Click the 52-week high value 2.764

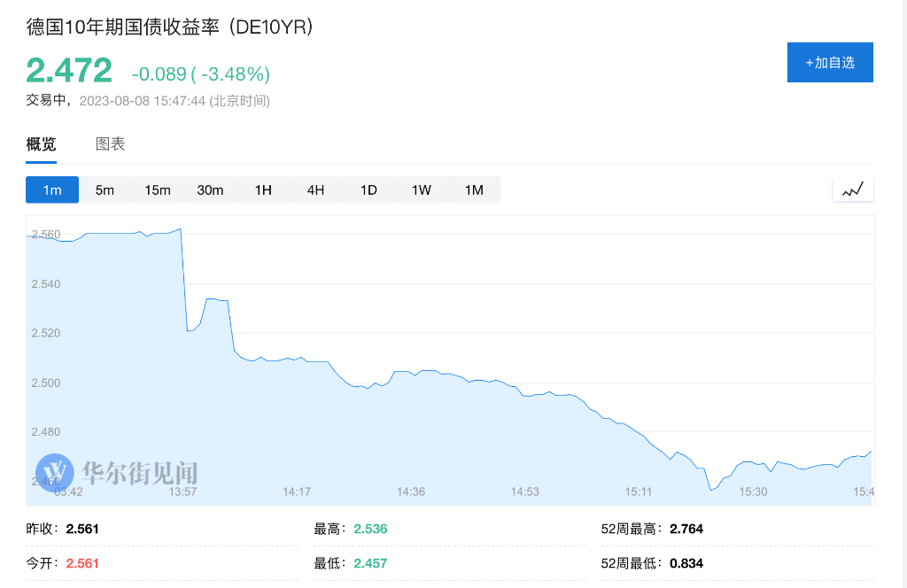tap(686, 530)
